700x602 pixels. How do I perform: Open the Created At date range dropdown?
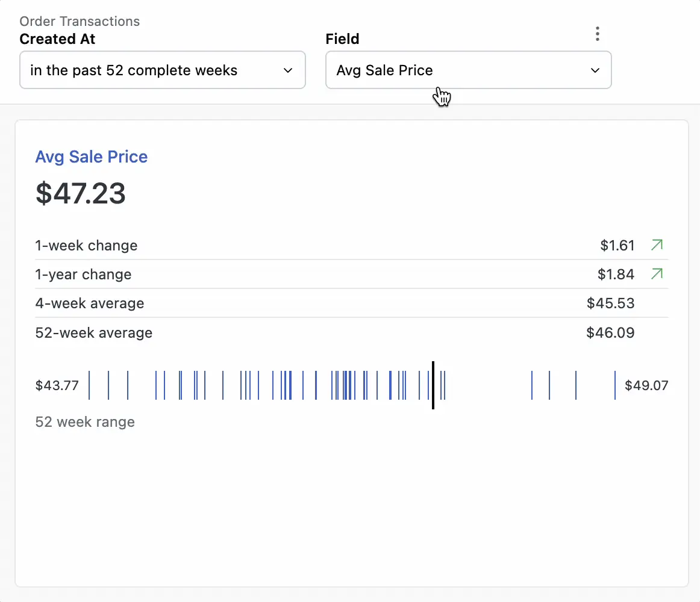[x=162, y=70]
